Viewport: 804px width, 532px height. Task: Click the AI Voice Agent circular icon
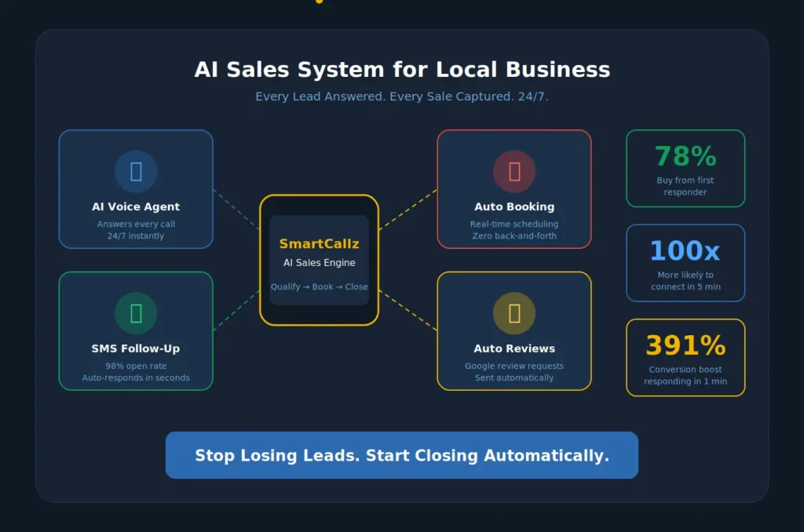(136, 171)
